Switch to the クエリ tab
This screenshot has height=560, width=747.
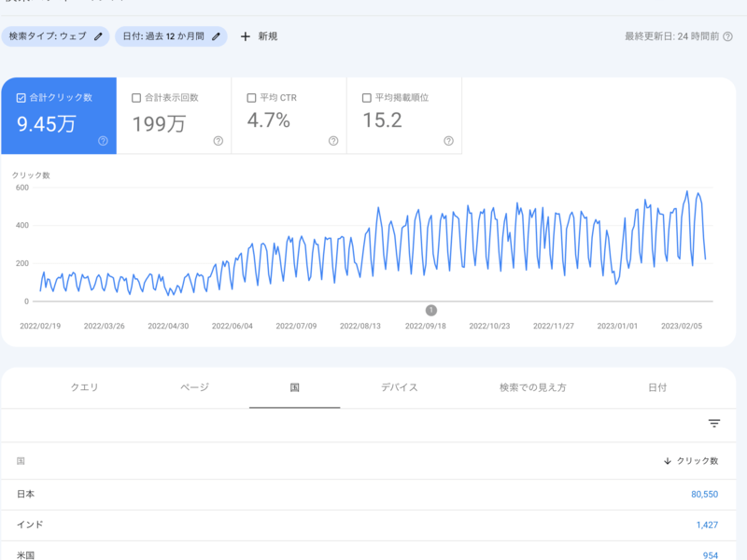click(84, 387)
